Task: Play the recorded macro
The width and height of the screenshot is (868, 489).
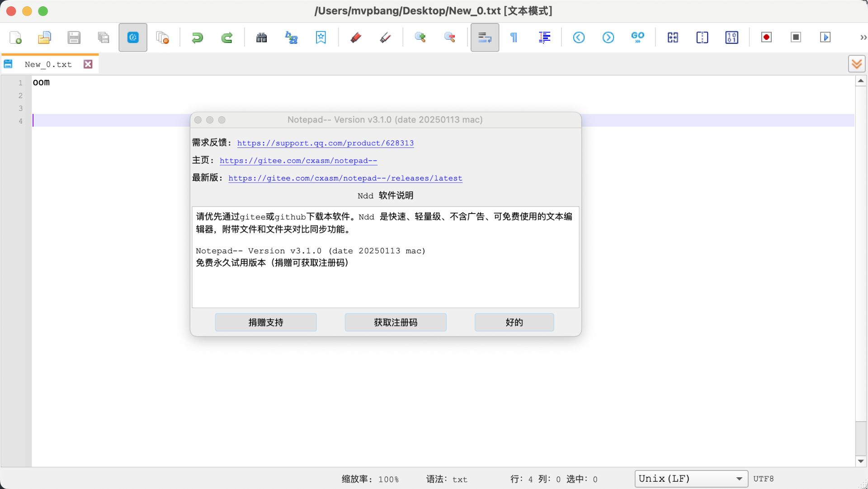Action: (x=825, y=38)
